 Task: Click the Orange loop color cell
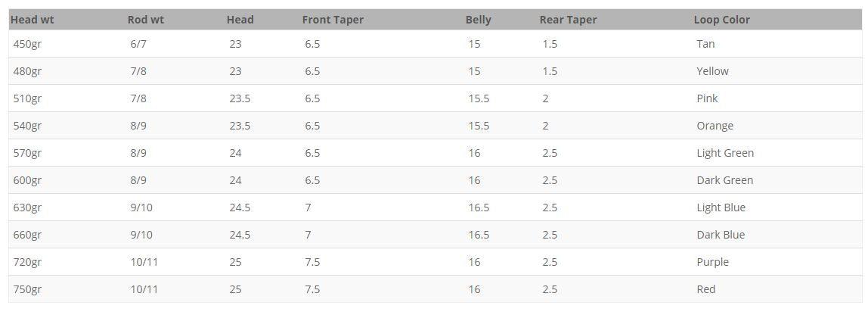715,126
